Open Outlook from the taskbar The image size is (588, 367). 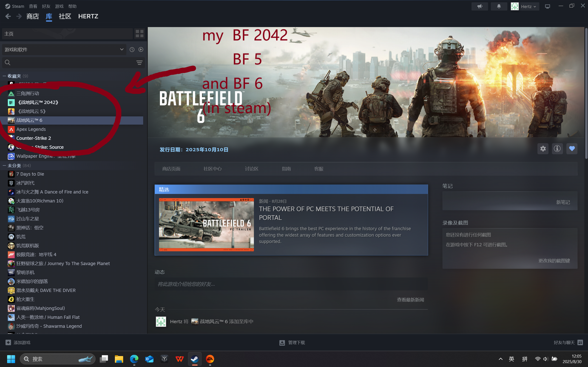tap(149, 359)
